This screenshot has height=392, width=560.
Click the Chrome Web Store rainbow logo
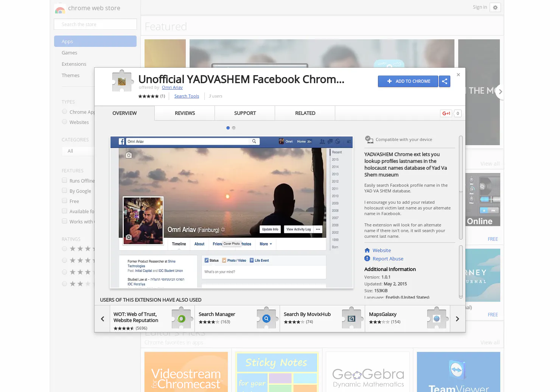60,9
